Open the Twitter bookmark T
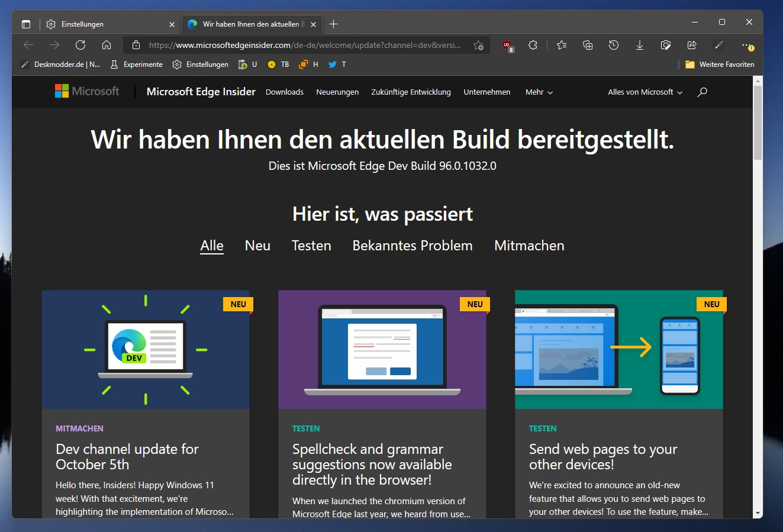783x532 pixels. tap(337, 65)
